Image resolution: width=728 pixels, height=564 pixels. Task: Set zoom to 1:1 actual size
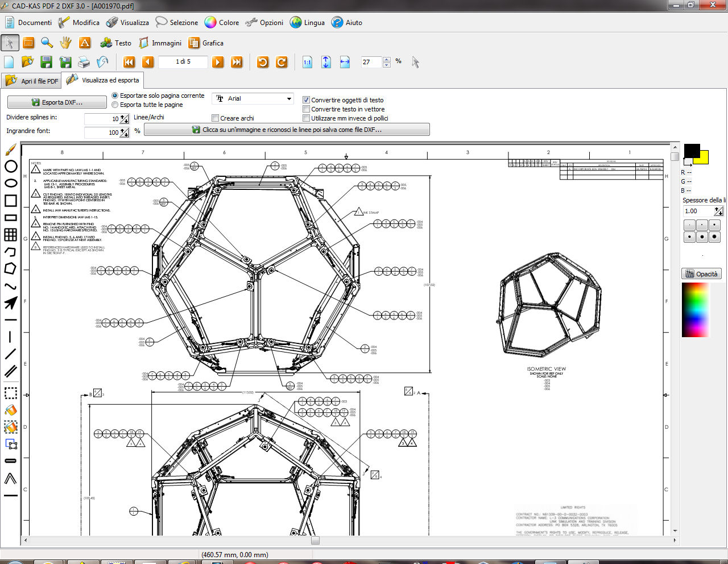pyautogui.click(x=307, y=62)
